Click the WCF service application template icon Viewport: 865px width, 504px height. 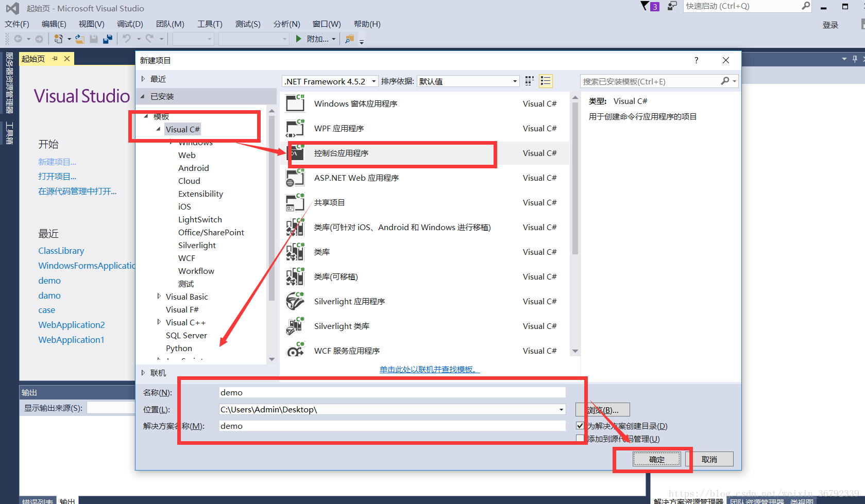pos(295,351)
